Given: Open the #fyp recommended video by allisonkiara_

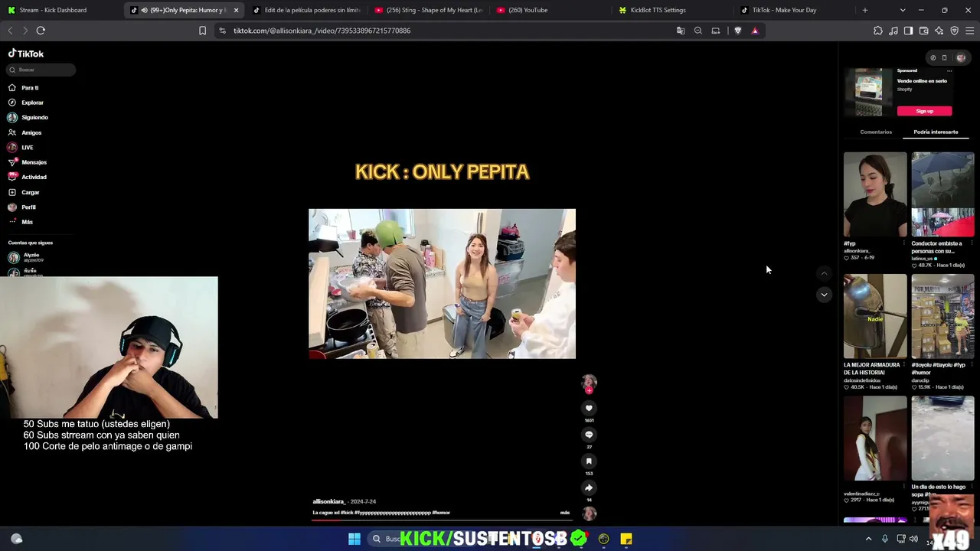Looking at the screenshot, I should [875, 194].
